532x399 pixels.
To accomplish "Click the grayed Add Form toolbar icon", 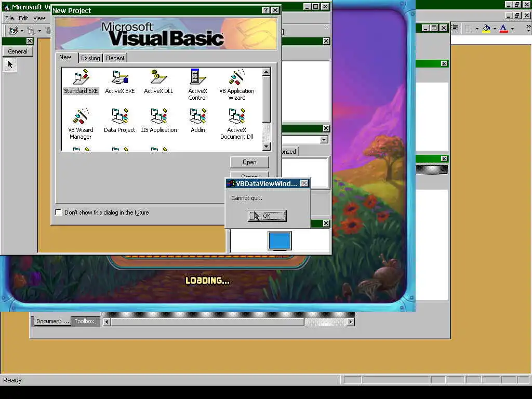I will [x=31, y=31].
